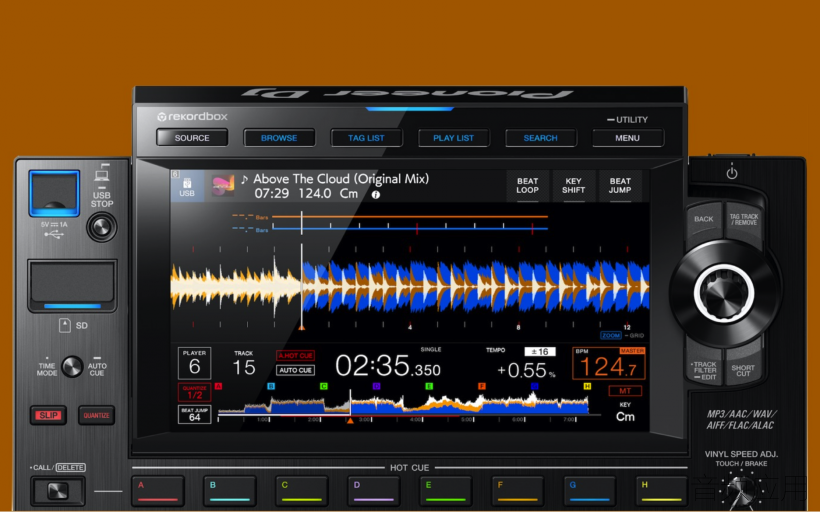This screenshot has width=820, height=512.
Task: Click the orange cue point marker under waveform
Action: click(x=302, y=328)
